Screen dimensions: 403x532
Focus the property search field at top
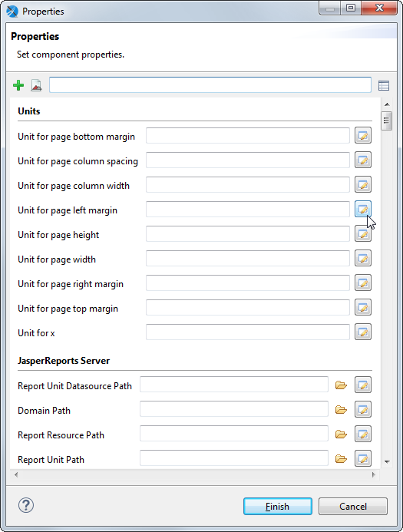click(210, 84)
